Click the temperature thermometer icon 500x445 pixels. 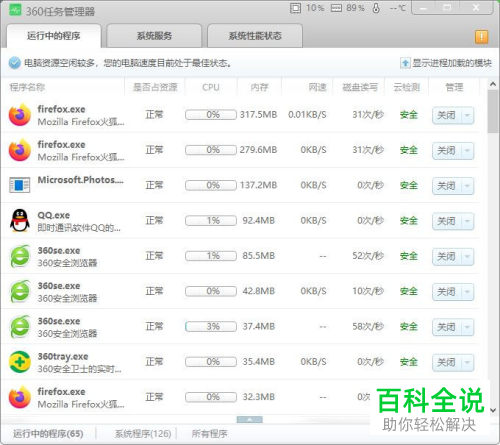(x=376, y=8)
